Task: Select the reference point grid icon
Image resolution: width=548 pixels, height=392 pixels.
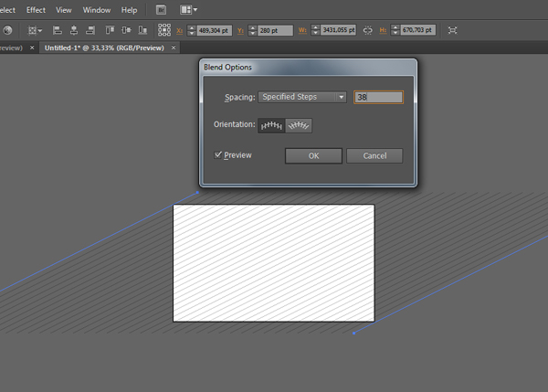Action: (166, 30)
